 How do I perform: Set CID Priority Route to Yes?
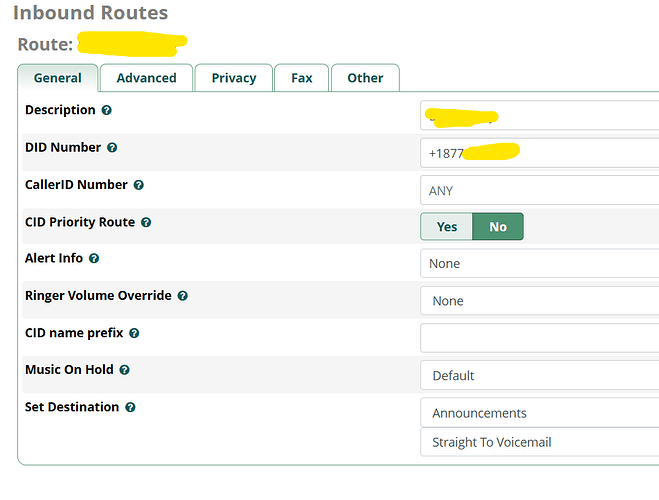(446, 226)
